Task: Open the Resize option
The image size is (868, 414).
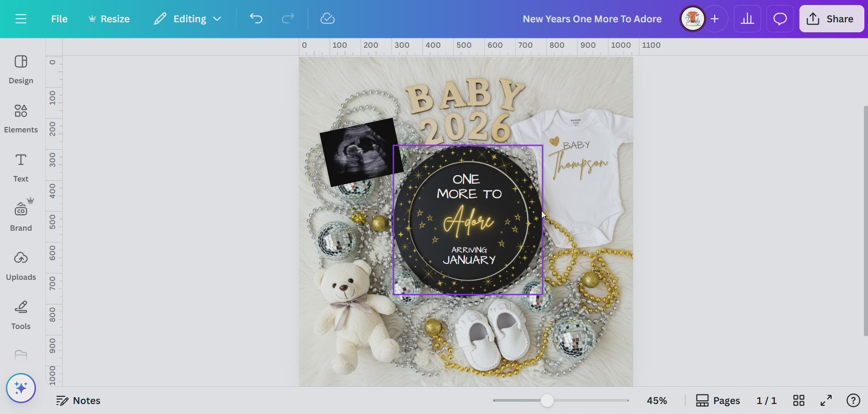Action: (109, 19)
